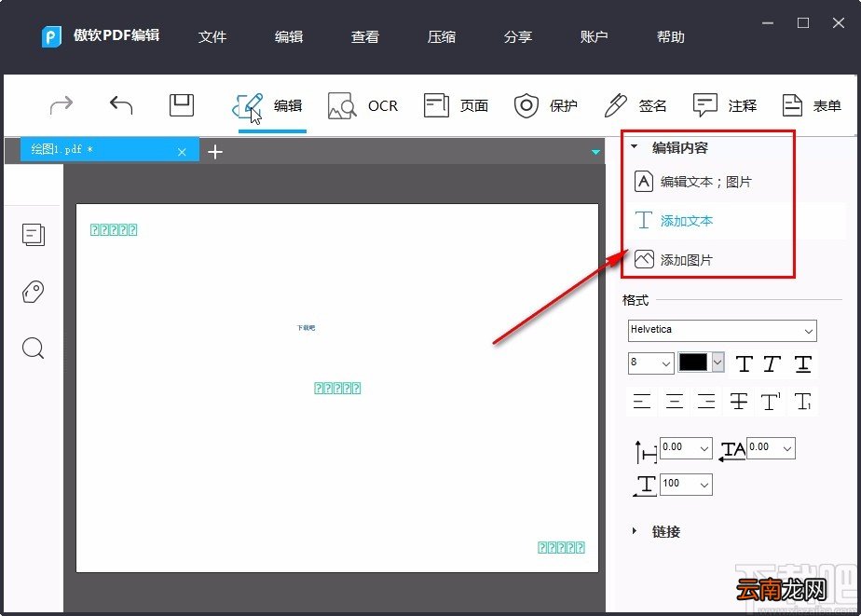
Task: Open the 注释 comment tools
Action: pos(725,105)
